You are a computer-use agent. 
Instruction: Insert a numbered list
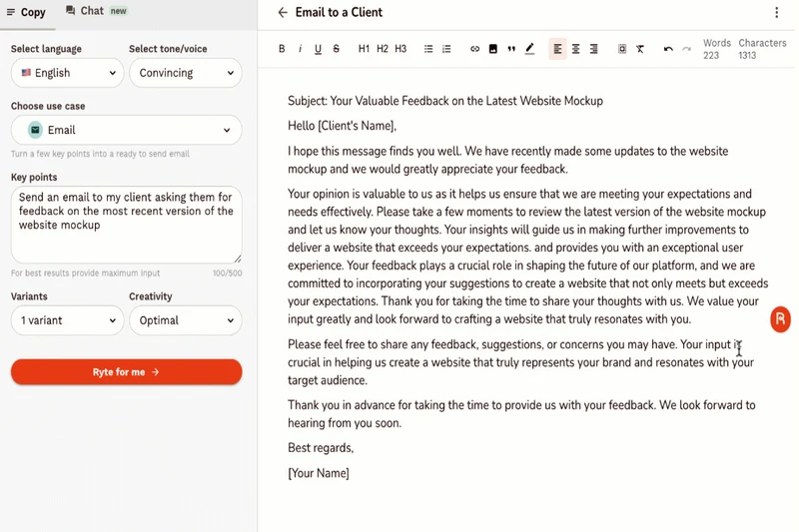(446, 49)
